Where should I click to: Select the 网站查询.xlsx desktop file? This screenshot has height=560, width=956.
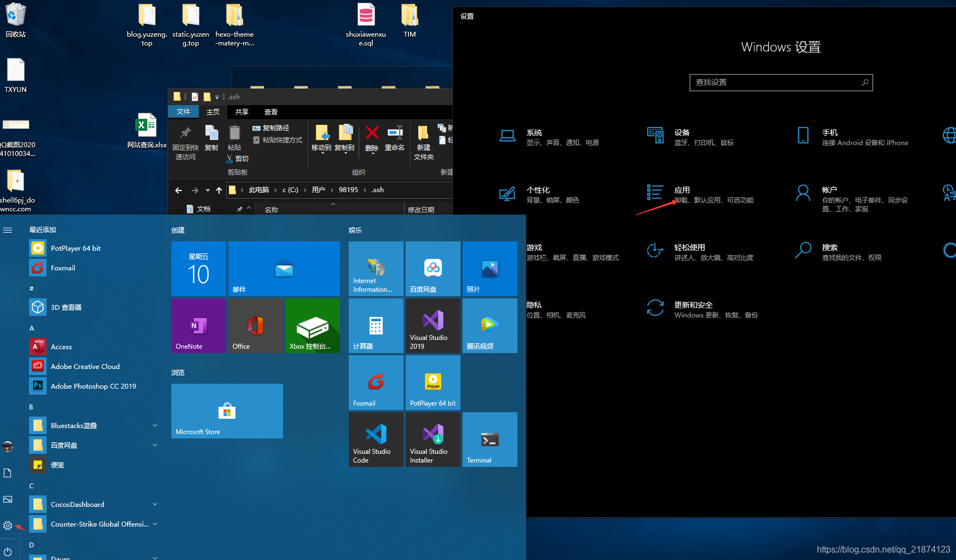tap(147, 130)
